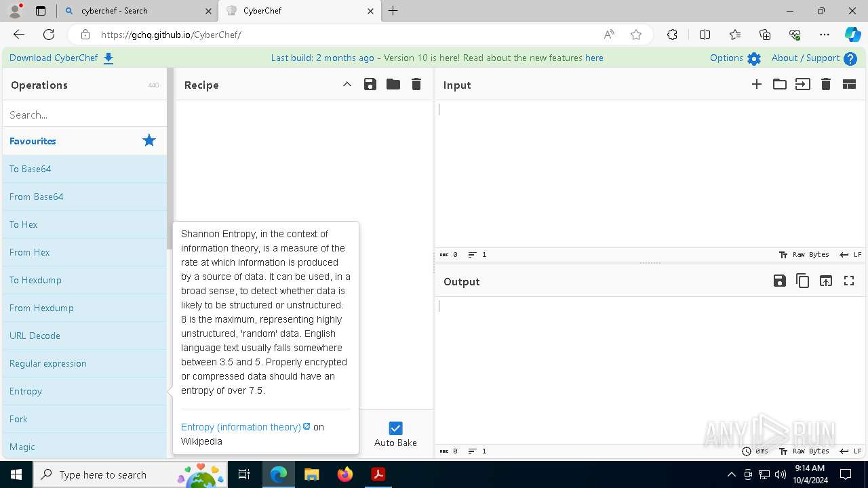This screenshot has width=868, height=488.
Task: Select the From Hex operation
Action: tap(85, 252)
